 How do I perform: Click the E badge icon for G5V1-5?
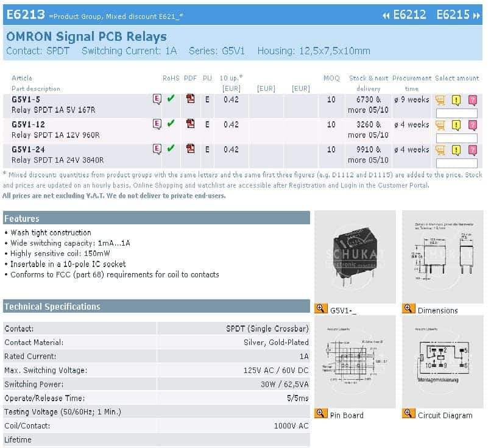click(x=157, y=99)
